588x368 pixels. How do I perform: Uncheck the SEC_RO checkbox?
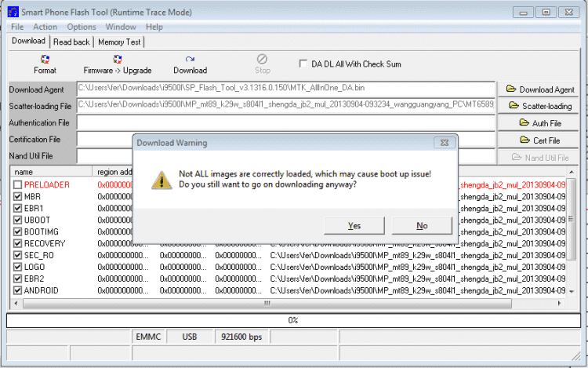(17, 255)
